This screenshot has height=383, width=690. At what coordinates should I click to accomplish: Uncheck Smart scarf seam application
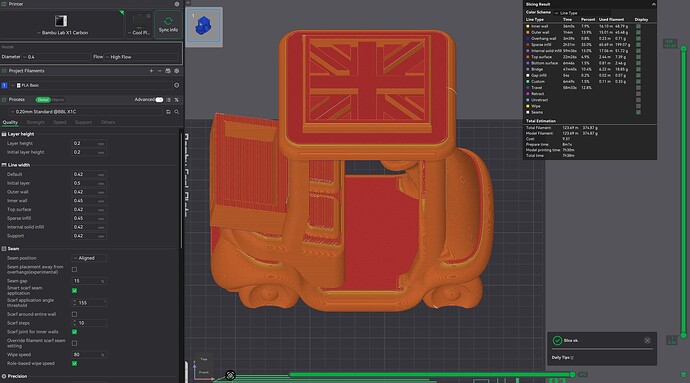point(74,291)
